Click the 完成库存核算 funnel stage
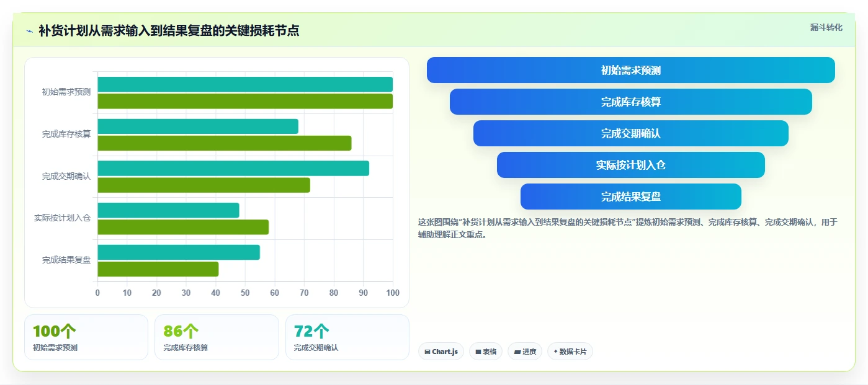Screen dimensions: 868x385 [630, 102]
